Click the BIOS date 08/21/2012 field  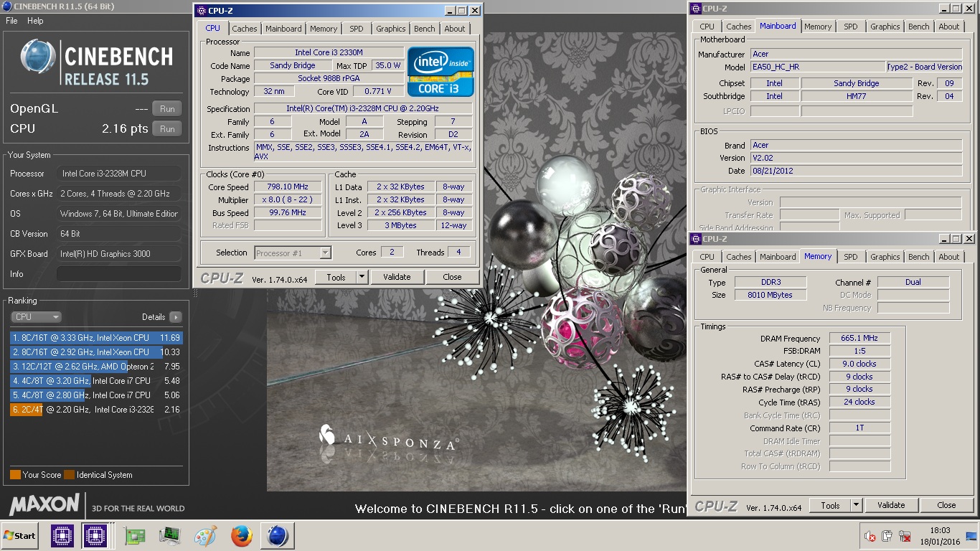857,171
